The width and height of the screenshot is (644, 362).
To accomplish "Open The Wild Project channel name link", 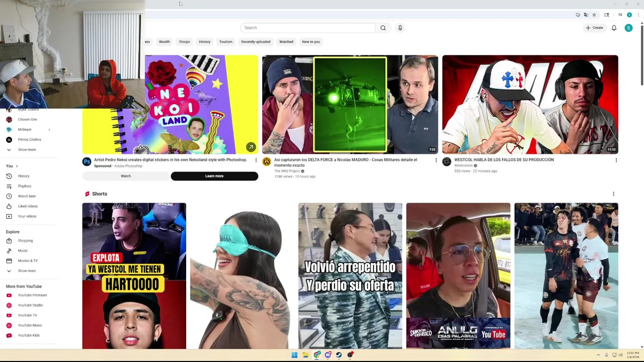I will [287, 171].
